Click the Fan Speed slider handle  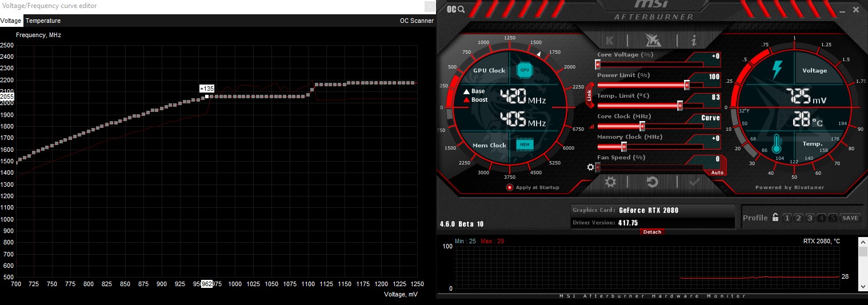[x=598, y=167]
